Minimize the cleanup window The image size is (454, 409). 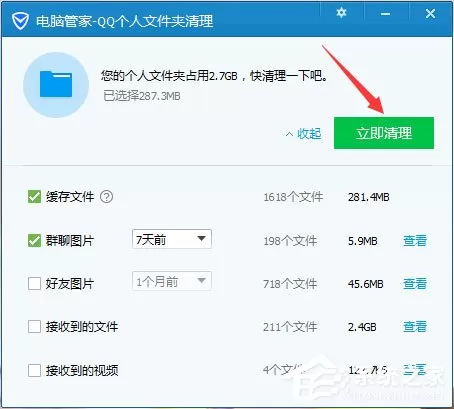click(x=386, y=14)
